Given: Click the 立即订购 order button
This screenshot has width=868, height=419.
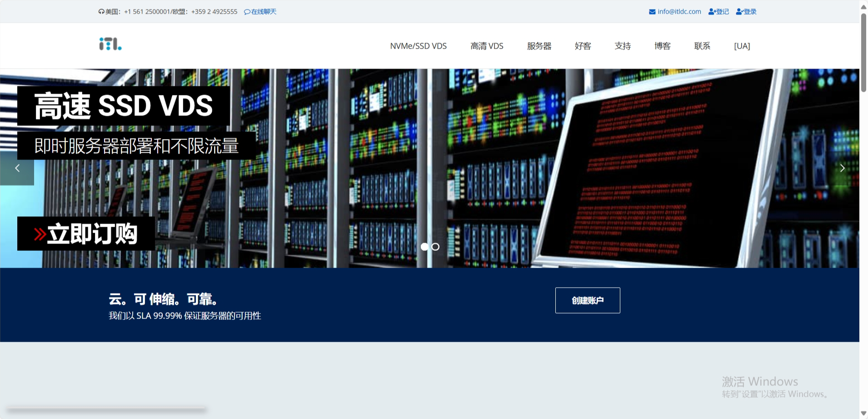Looking at the screenshot, I should [86, 234].
